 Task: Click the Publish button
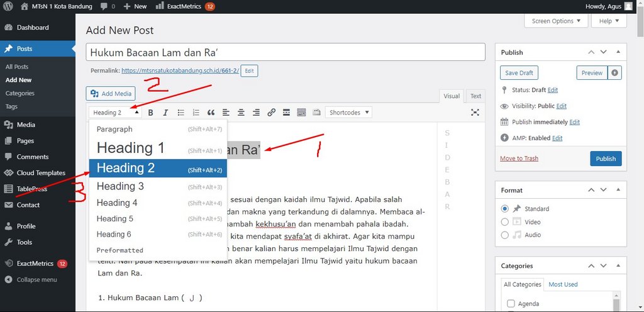coord(606,159)
